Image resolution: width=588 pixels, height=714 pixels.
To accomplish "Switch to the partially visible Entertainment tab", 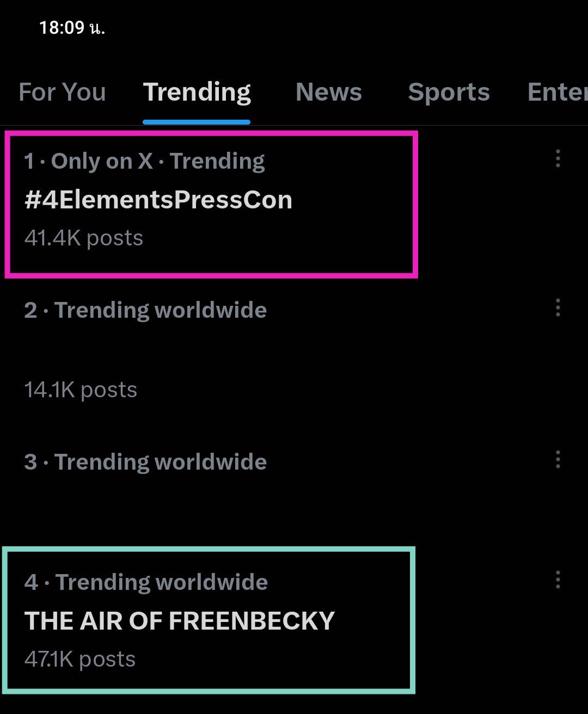I will [558, 92].
